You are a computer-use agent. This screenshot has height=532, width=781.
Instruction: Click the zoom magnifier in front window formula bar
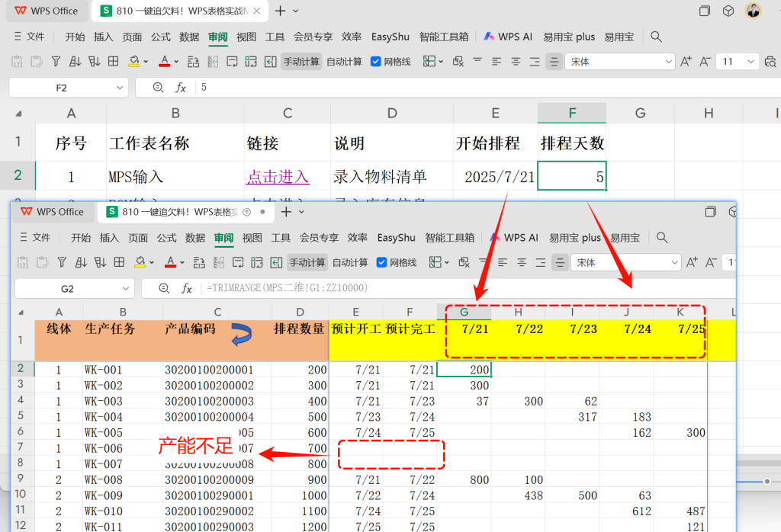(x=164, y=288)
